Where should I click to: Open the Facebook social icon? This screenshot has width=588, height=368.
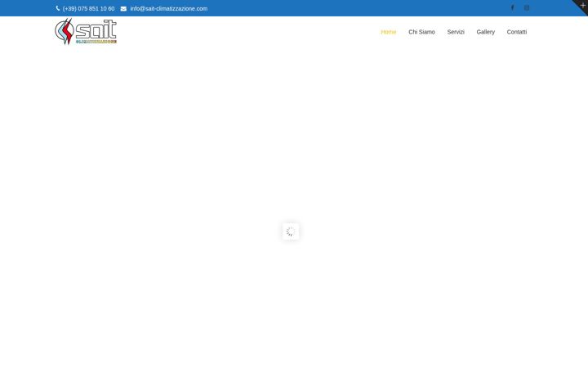[512, 8]
